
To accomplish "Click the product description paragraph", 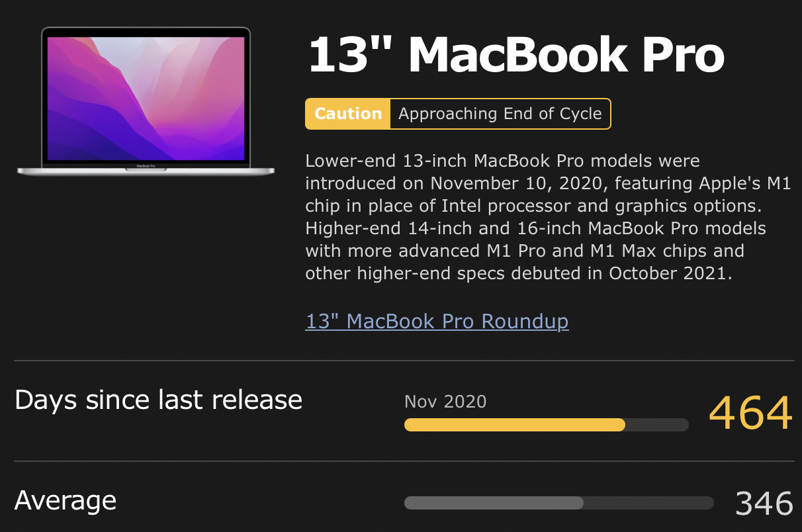I will (x=548, y=217).
